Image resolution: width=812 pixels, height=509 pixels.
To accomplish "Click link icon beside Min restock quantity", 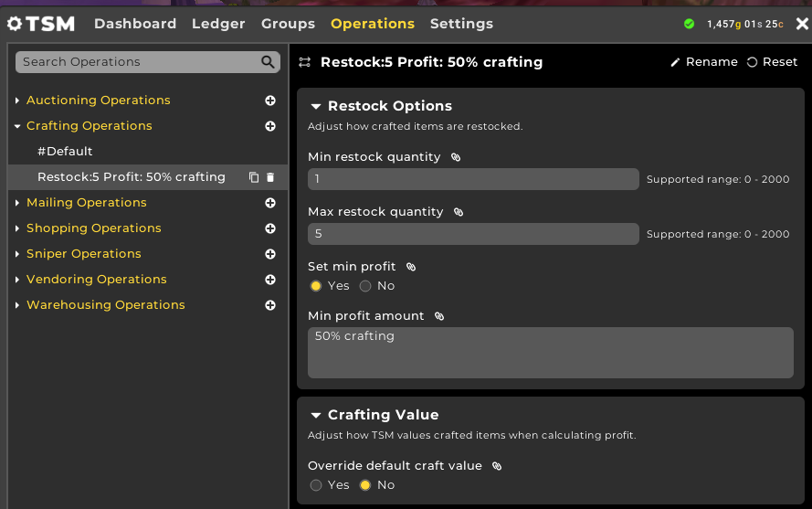I will coord(456,157).
